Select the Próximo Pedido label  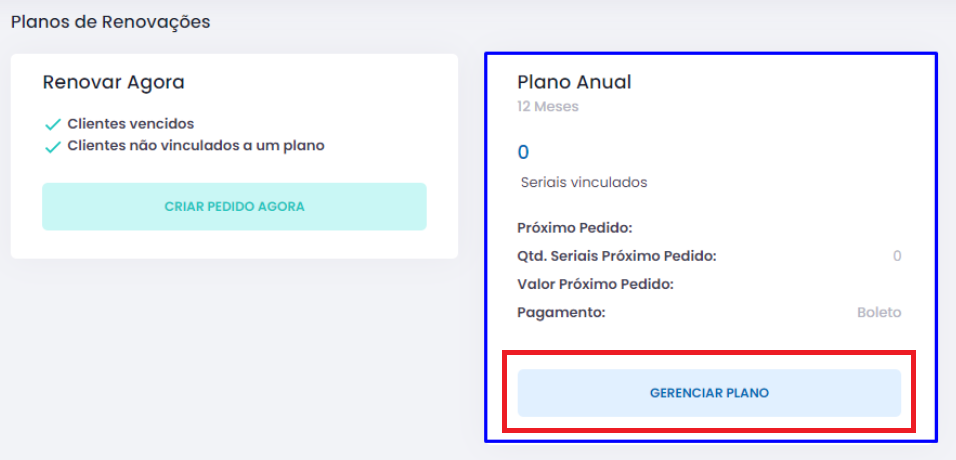coord(575,228)
